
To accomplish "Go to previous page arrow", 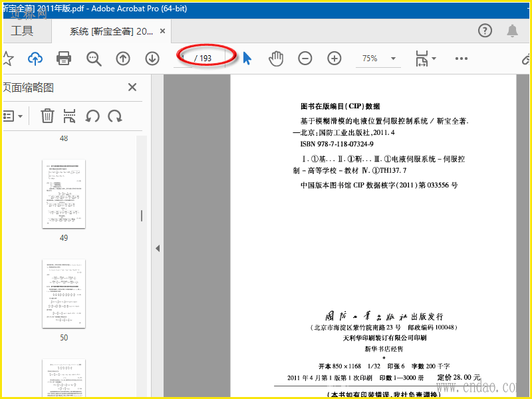I will click(123, 59).
